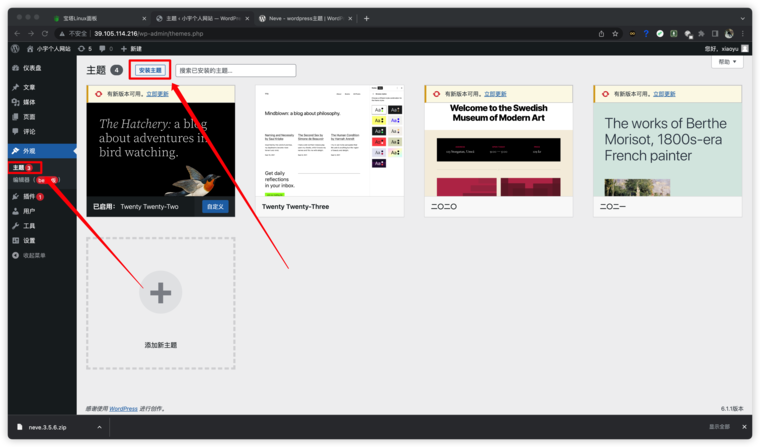Focus the 搜索已安装的主题 search field

(236, 70)
